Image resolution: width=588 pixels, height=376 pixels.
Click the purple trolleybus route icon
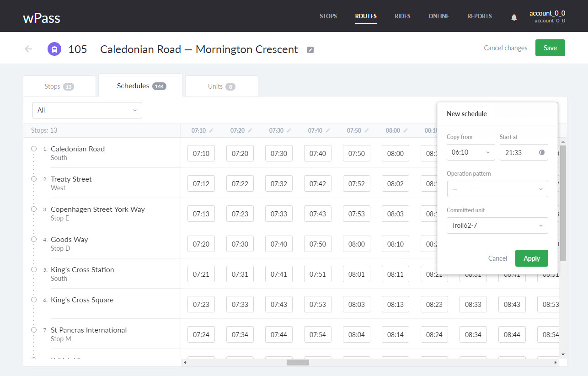(54, 49)
